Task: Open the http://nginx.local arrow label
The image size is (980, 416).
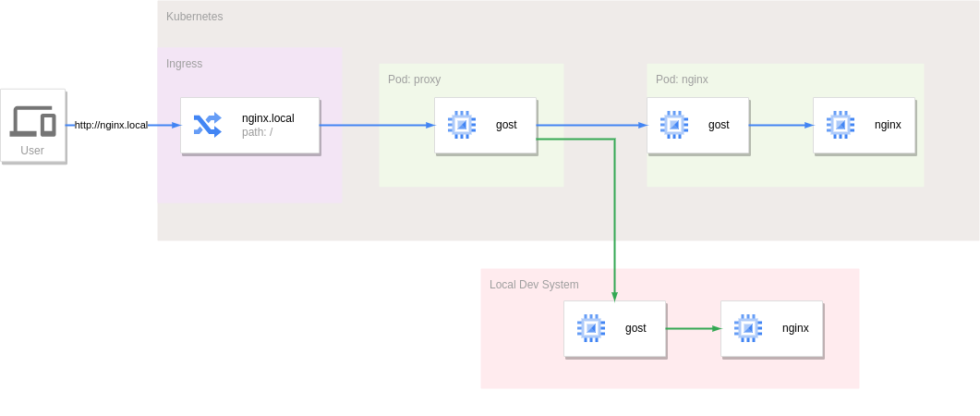Action: coord(111,125)
